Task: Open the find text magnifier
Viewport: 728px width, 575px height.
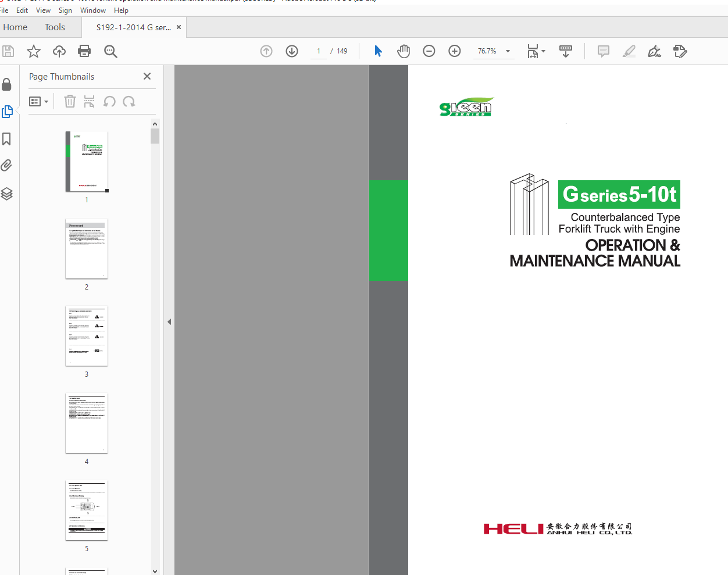Action: (x=110, y=51)
